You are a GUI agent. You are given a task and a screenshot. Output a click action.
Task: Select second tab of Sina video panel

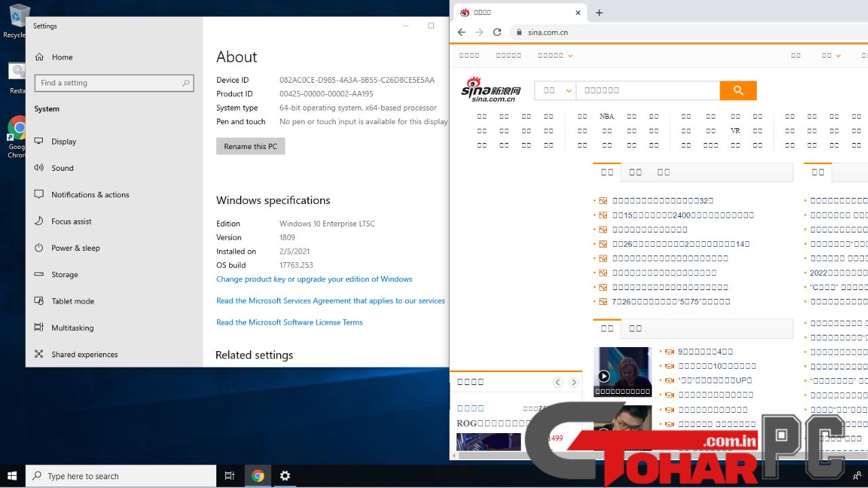(635, 329)
